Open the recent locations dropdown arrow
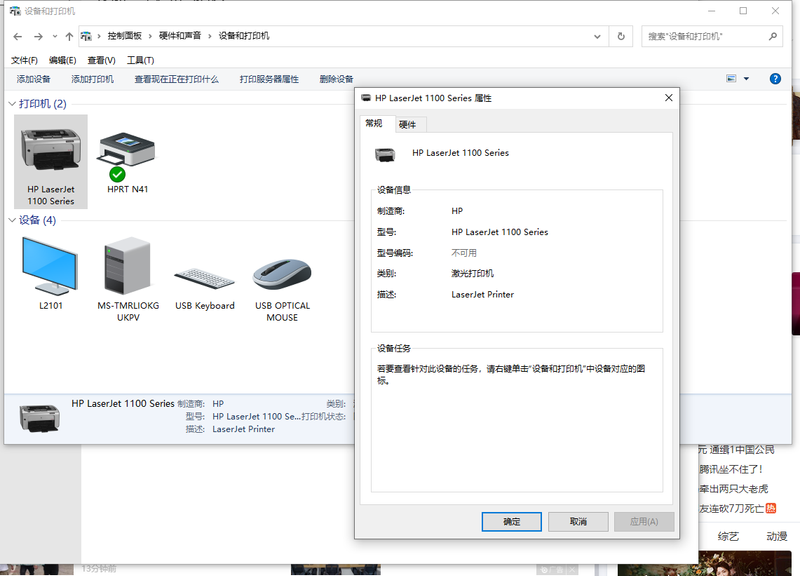Screen dimensions: 800x576 click(55, 36)
